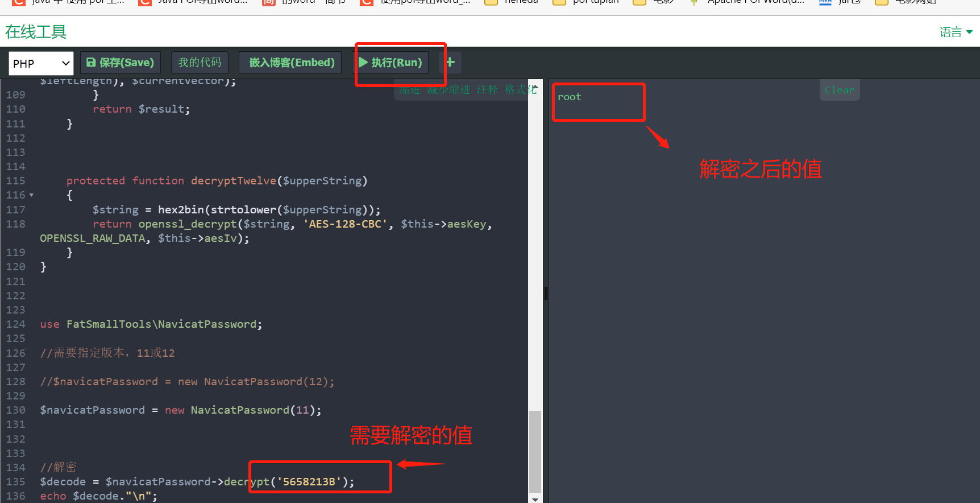Click "echo $decode."\n";" on line 136

(x=98, y=496)
